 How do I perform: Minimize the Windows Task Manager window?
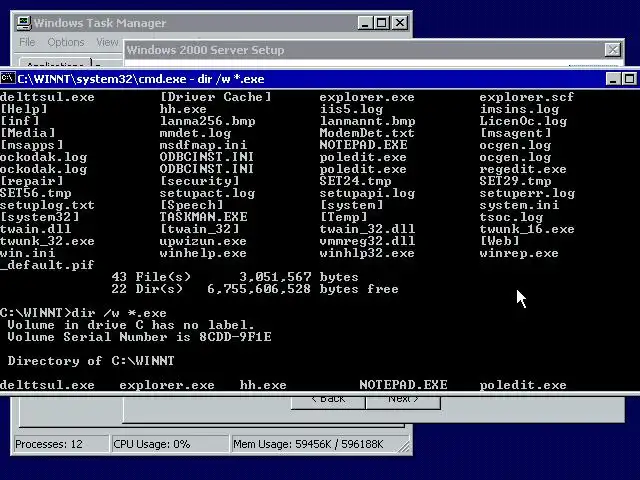365,23
